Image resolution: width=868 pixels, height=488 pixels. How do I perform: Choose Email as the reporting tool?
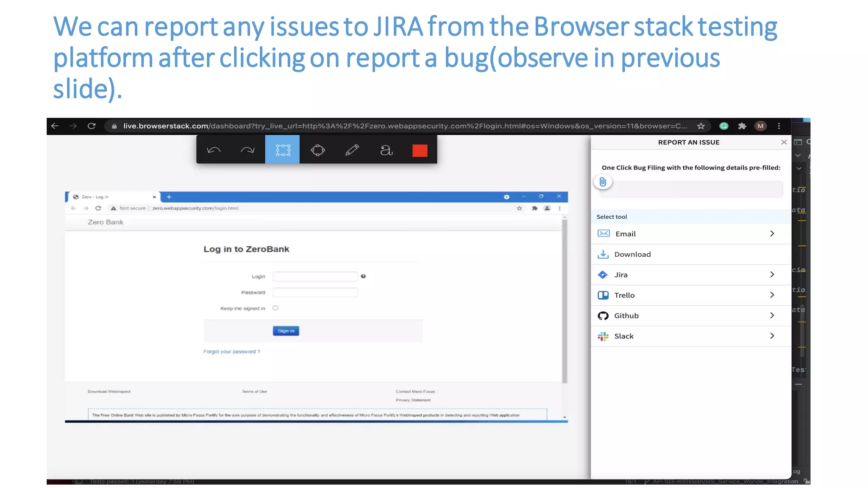(x=691, y=234)
